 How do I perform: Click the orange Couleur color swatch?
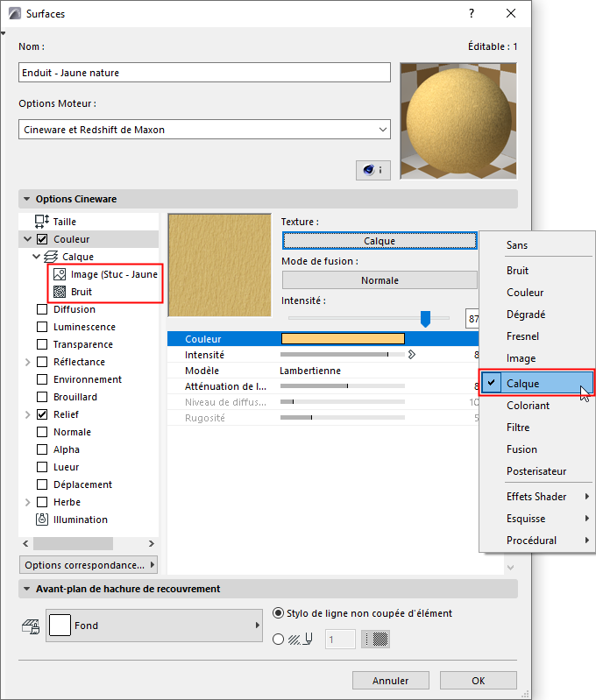[343, 339]
